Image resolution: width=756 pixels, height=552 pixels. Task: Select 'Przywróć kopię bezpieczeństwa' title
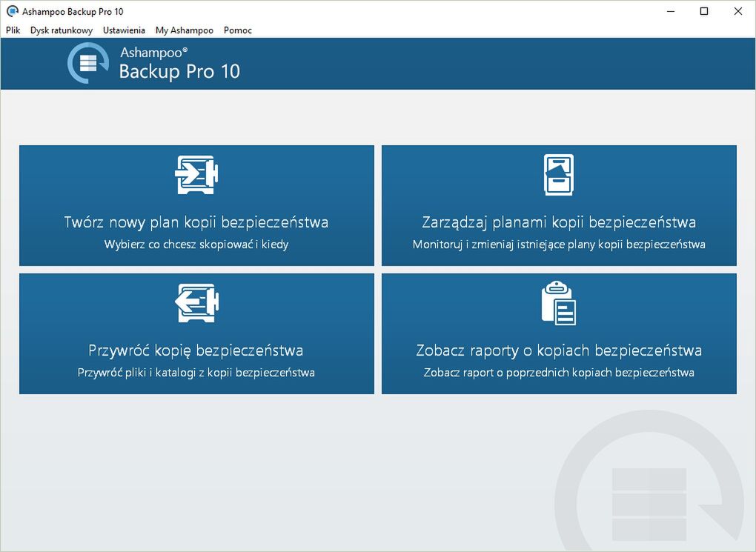pyautogui.click(x=196, y=350)
